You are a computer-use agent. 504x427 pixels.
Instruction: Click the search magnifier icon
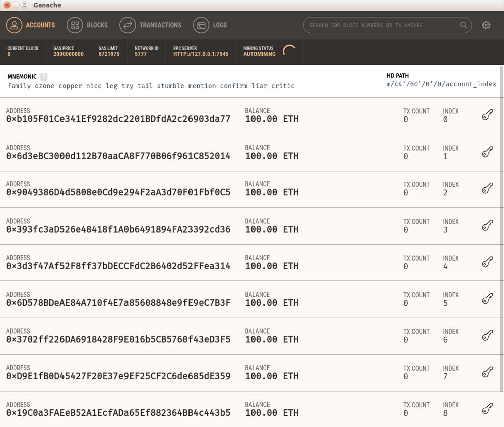pyautogui.click(x=464, y=25)
